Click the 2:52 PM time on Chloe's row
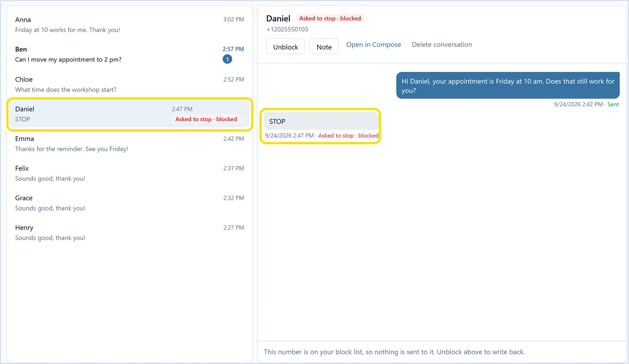629x364 pixels. pos(234,79)
